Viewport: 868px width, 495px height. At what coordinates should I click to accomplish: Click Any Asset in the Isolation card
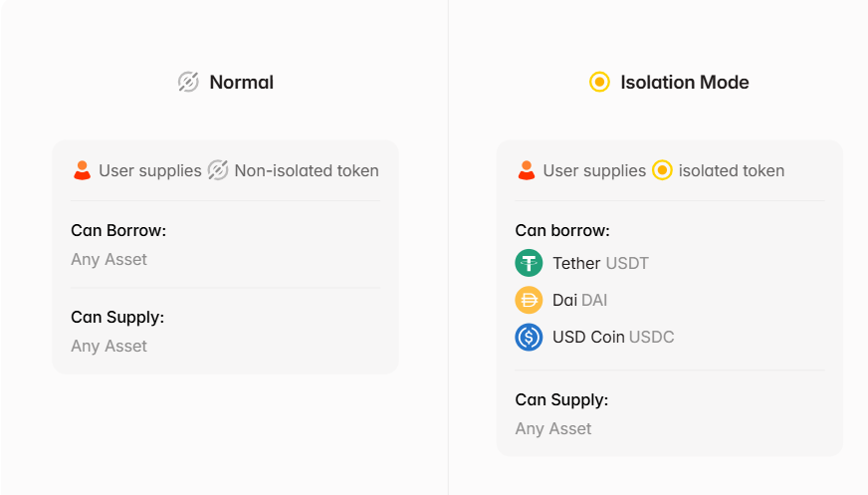click(552, 428)
